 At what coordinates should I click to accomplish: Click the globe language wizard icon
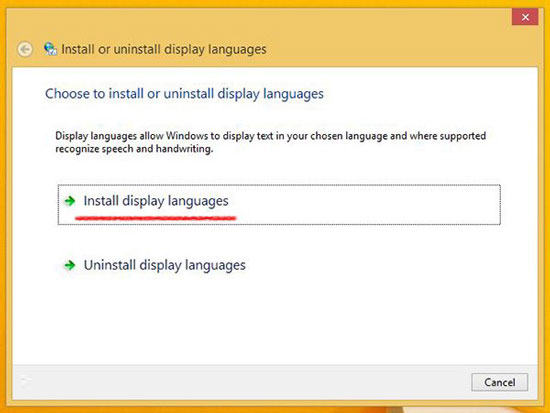(51, 49)
